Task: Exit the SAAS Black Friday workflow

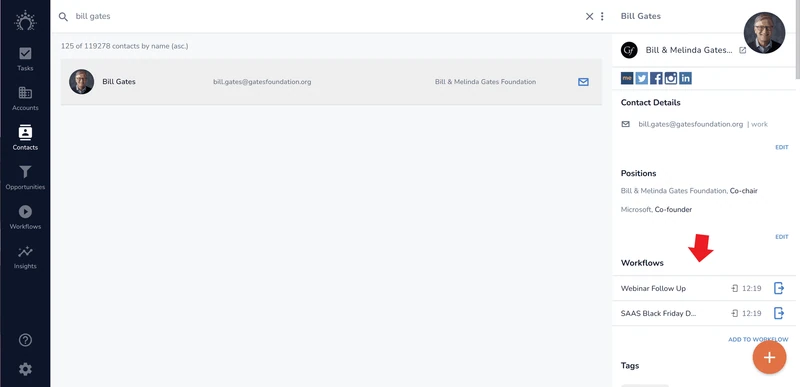Action: pos(779,313)
